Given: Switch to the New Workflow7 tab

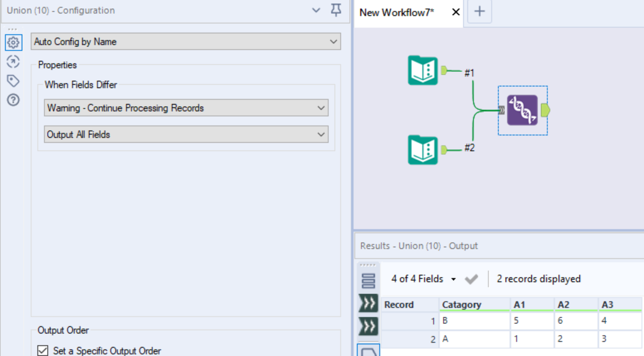Looking at the screenshot, I should (398, 12).
